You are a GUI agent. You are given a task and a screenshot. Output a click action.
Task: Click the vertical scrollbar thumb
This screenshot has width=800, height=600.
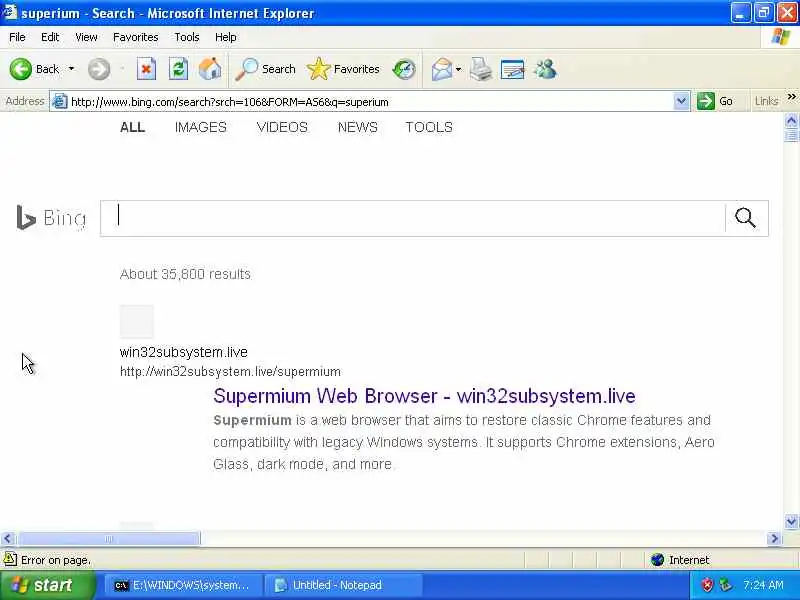tap(791, 135)
